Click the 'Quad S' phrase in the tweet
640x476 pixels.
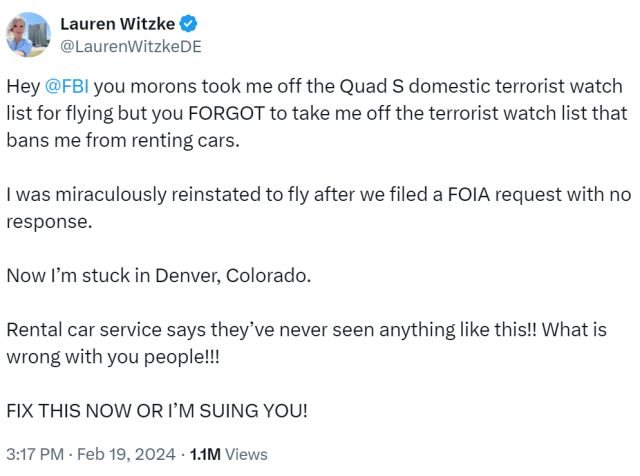[371, 87]
